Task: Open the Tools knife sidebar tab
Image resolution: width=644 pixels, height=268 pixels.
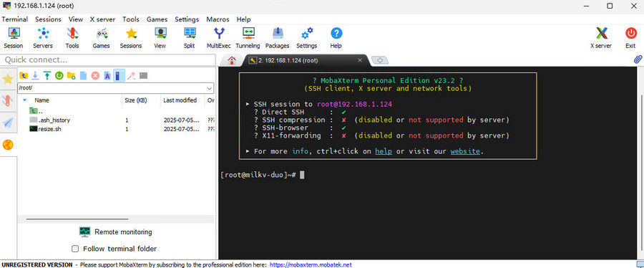Action: (x=8, y=101)
